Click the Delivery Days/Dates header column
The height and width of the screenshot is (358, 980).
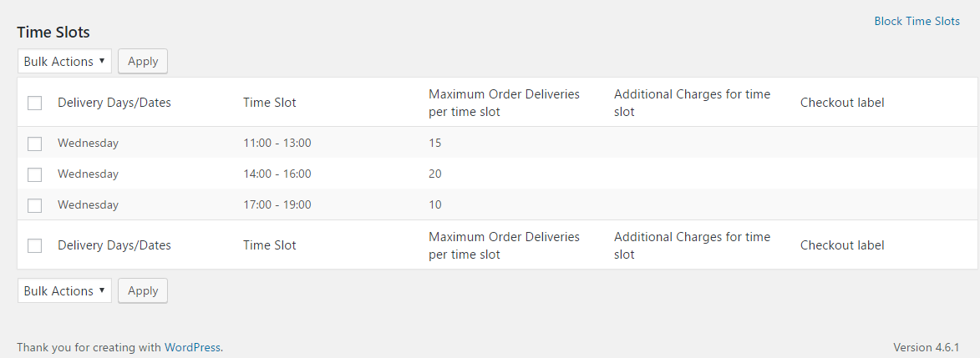[114, 103]
